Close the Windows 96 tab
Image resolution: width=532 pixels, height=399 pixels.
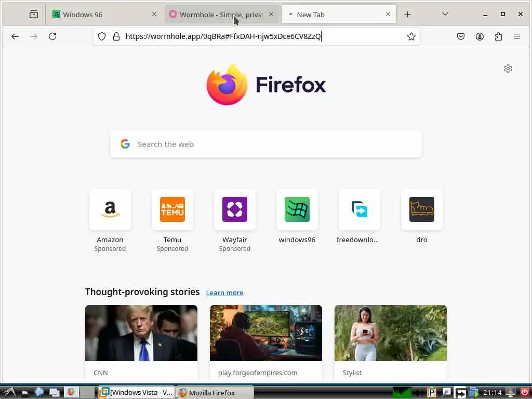[x=154, y=14]
